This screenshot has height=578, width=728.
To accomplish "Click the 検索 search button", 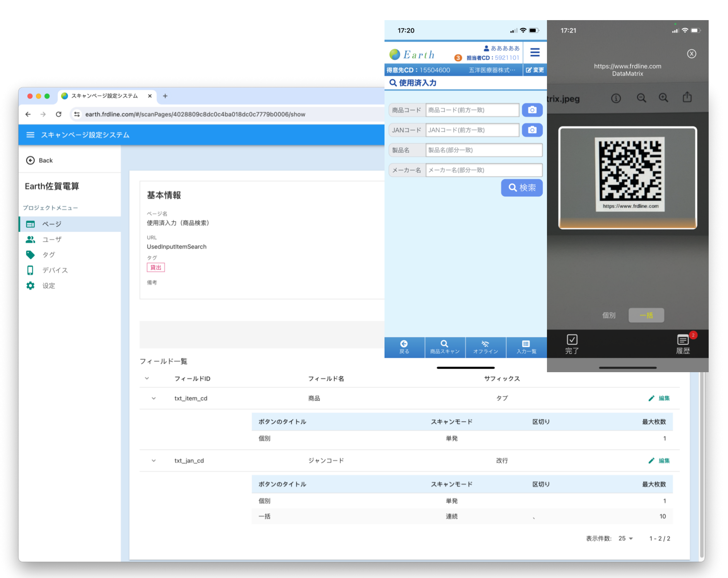I will coord(522,188).
